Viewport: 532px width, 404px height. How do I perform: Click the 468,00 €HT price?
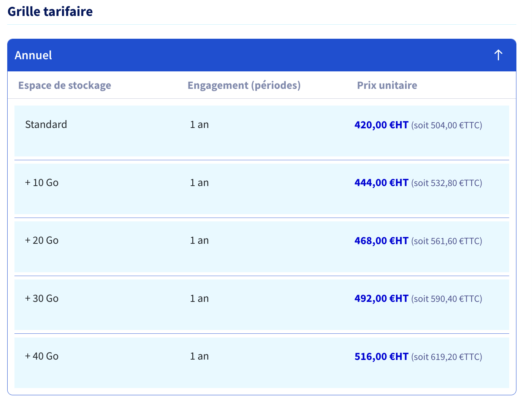(x=382, y=241)
